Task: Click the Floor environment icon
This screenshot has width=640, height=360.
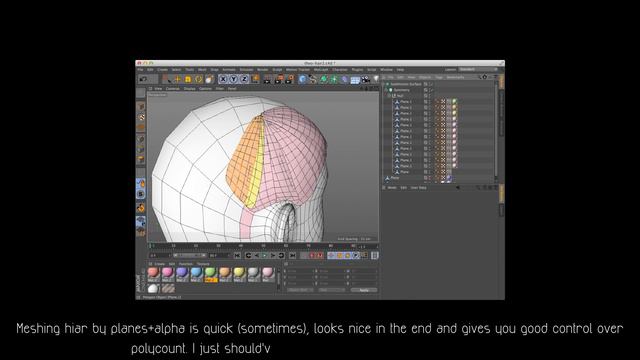Action: (x=355, y=80)
